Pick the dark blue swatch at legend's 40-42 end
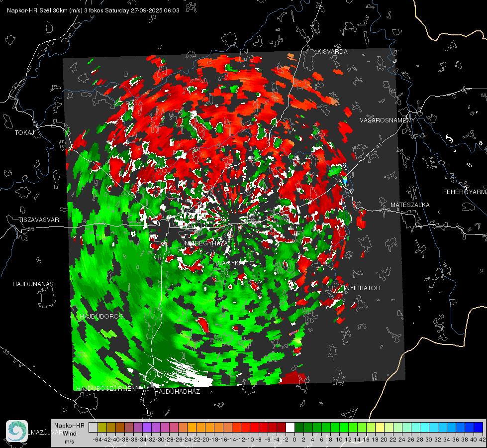The width and height of the screenshot is (487, 448). coord(479,428)
